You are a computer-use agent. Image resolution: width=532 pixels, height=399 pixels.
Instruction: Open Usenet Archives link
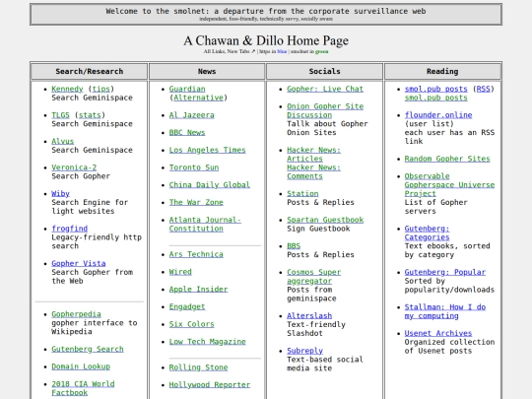click(x=438, y=333)
